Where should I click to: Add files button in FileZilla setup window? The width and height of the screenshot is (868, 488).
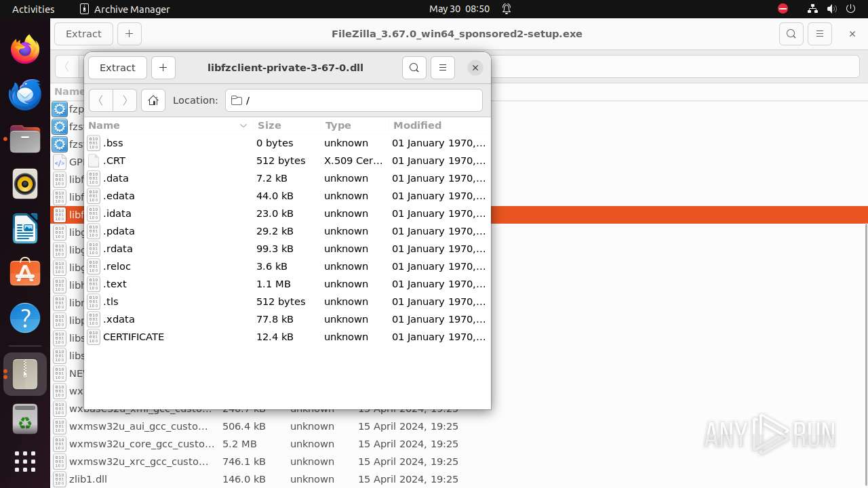click(129, 34)
